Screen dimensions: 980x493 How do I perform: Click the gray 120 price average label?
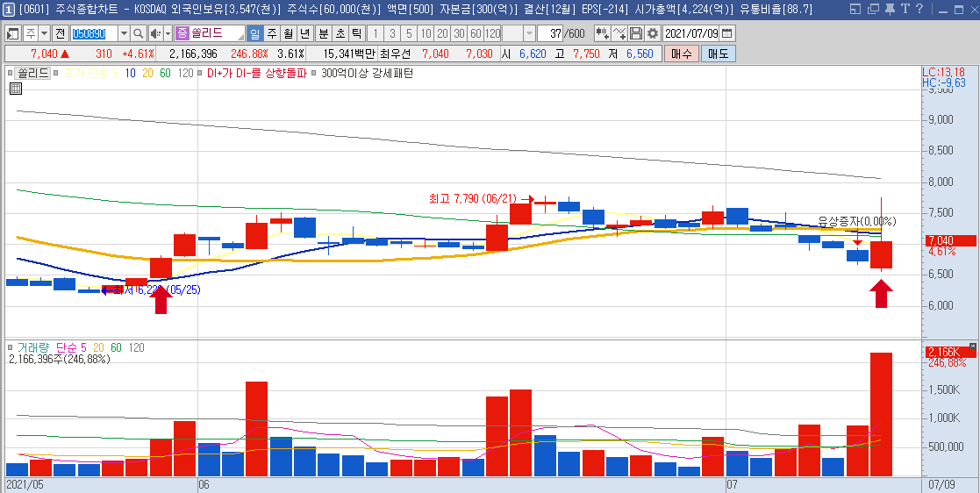click(x=186, y=73)
